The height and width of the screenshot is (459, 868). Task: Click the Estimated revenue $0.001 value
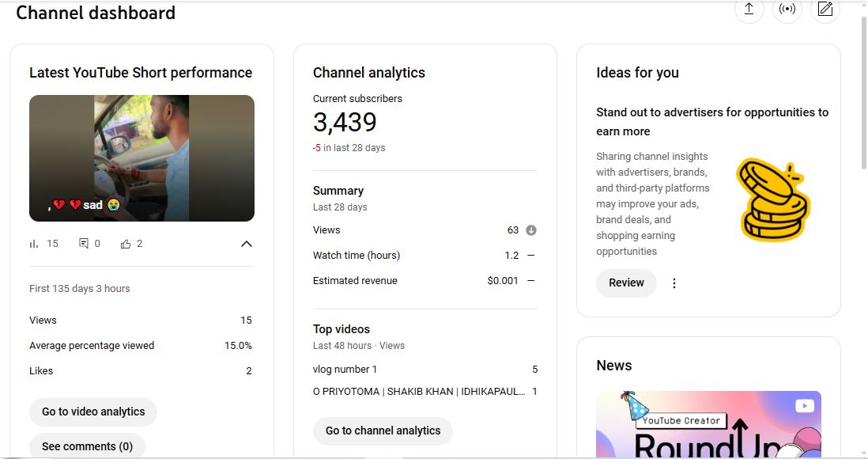[x=503, y=280]
